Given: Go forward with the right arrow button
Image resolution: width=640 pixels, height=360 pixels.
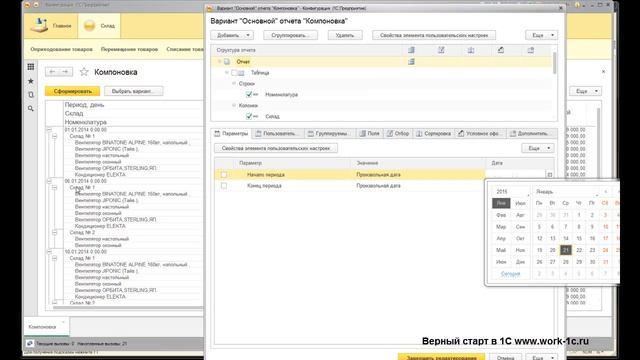Looking at the screenshot, I should pyautogui.click(x=65, y=72).
